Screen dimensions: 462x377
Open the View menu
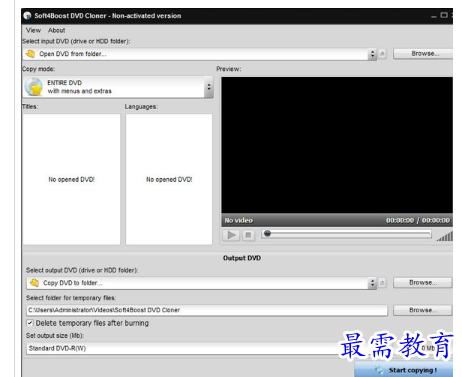(x=33, y=30)
